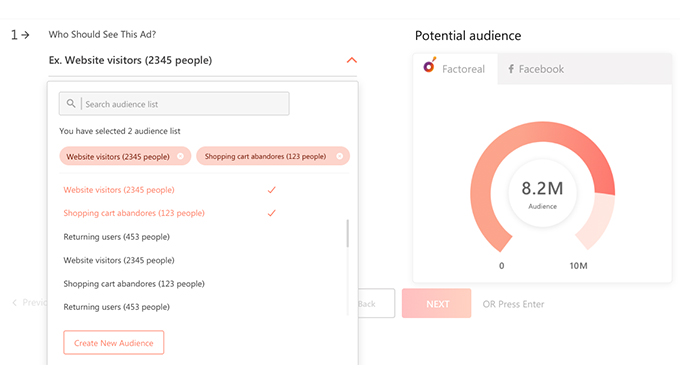The width and height of the screenshot is (680, 383).
Task: Click the Factoreal logo icon
Action: [x=429, y=65]
